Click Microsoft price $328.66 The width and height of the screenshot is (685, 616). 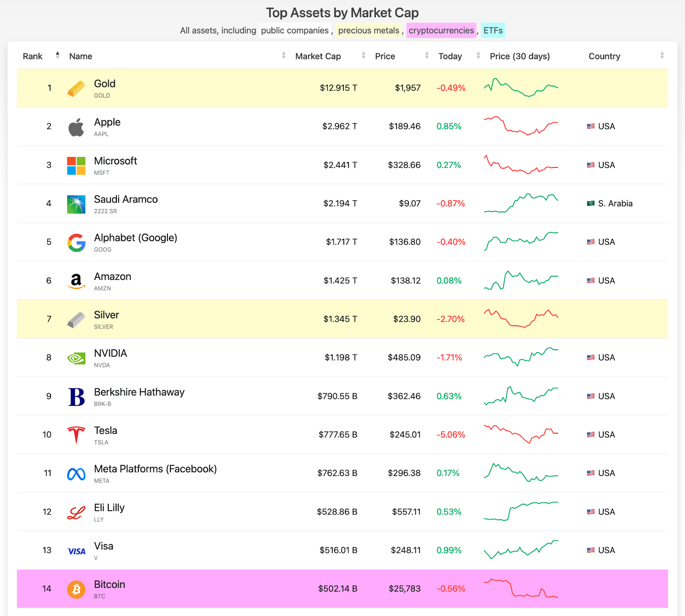pyautogui.click(x=404, y=165)
